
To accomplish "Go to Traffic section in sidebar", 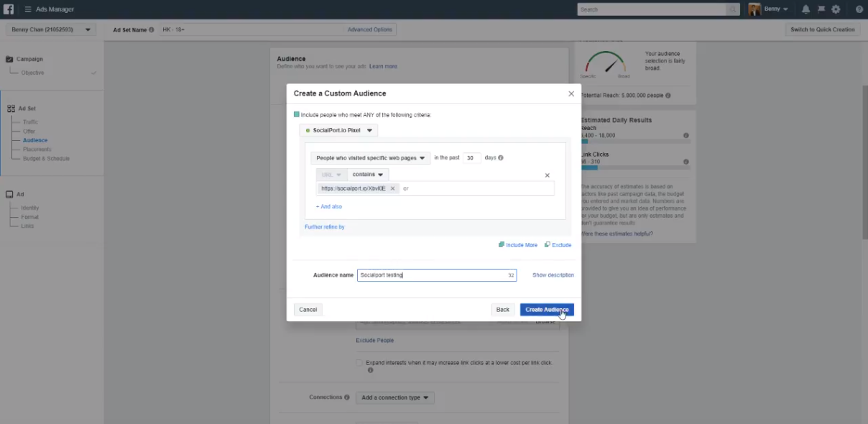I will (x=30, y=122).
